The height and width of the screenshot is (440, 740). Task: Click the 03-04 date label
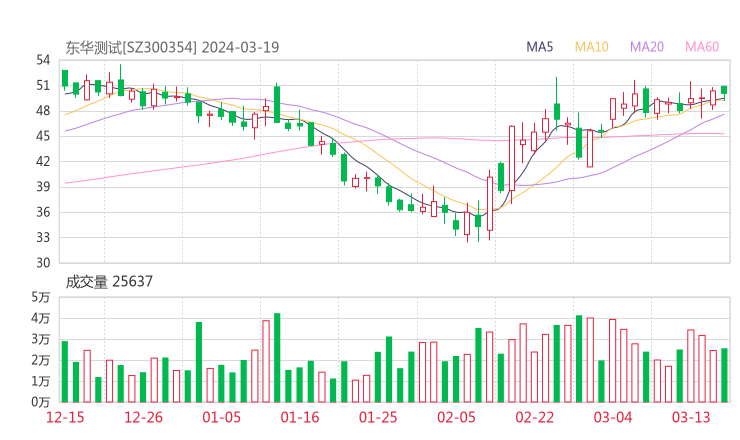(613, 417)
